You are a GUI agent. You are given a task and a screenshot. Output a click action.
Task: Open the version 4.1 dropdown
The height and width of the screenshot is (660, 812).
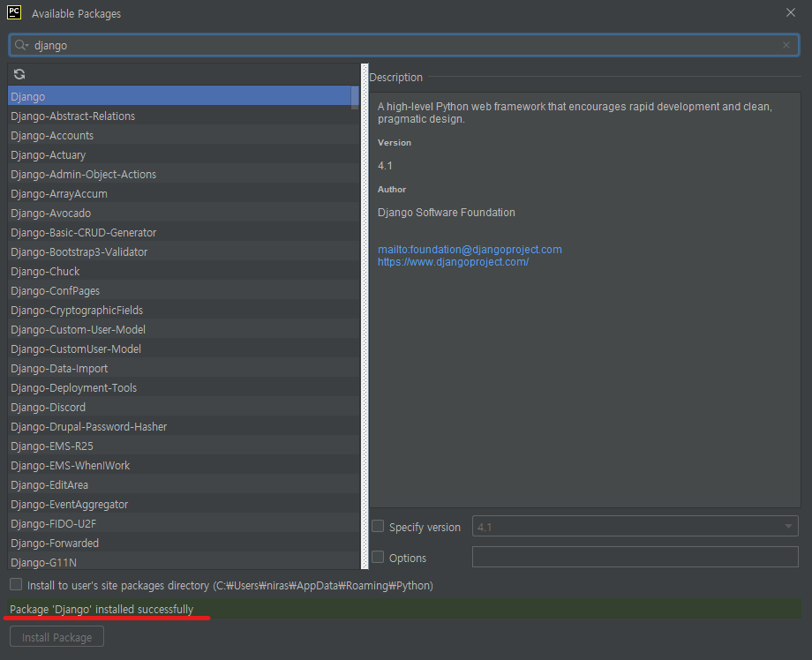[635, 527]
